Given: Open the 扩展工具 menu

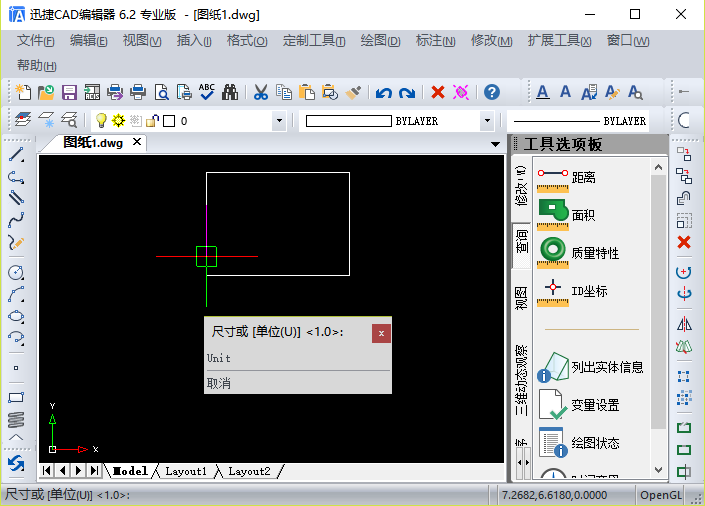Looking at the screenshot, I should pos(559,41).
